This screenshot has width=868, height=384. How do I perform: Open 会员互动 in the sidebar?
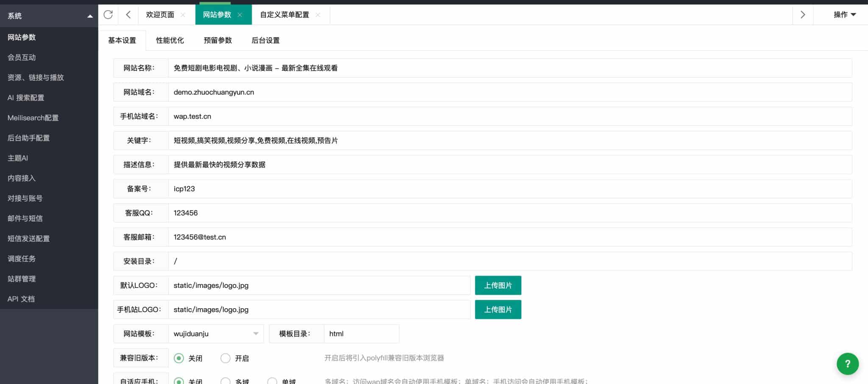coord(49,58)
